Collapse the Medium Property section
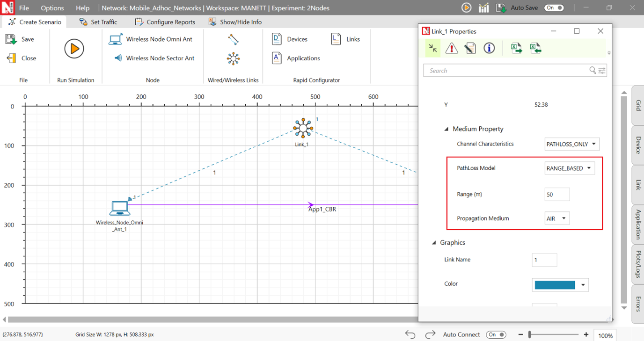 [446, 129]
